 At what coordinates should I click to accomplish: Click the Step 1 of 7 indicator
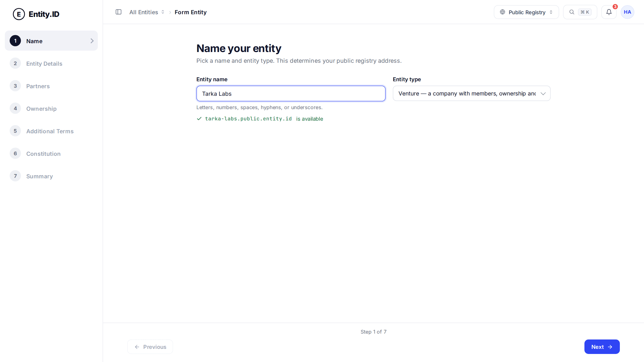(x=374, y=332)
